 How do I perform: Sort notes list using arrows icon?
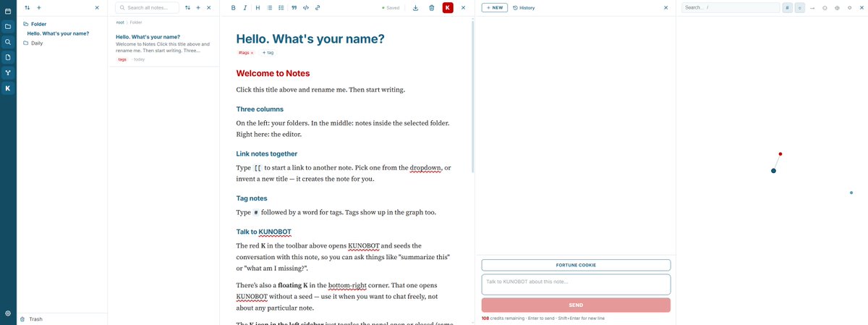187,7
